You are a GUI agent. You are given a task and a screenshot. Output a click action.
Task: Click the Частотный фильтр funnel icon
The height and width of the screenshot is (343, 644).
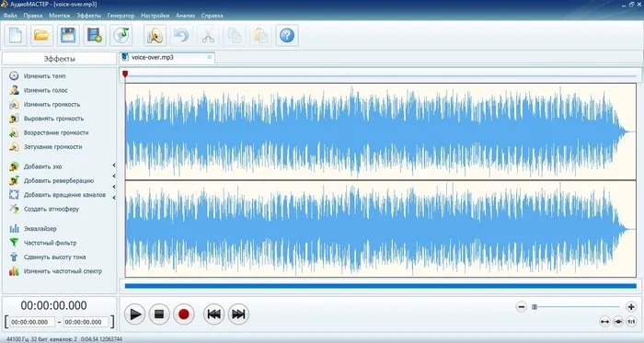click(14, 243)
